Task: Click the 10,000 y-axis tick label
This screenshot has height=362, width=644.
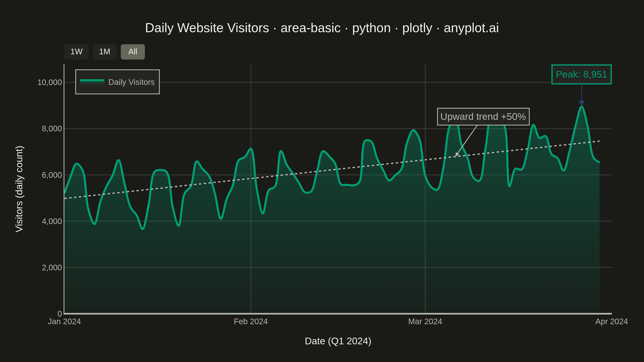Action: (50, 82)
